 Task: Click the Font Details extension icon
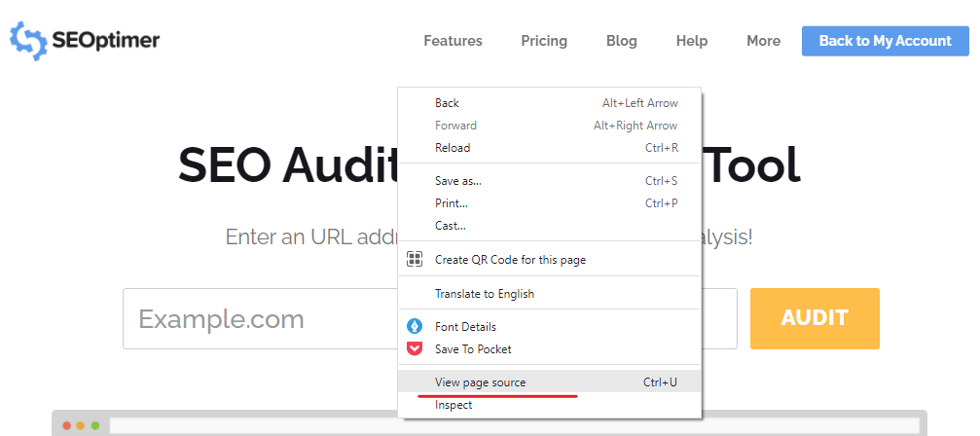tap(415, 327)
